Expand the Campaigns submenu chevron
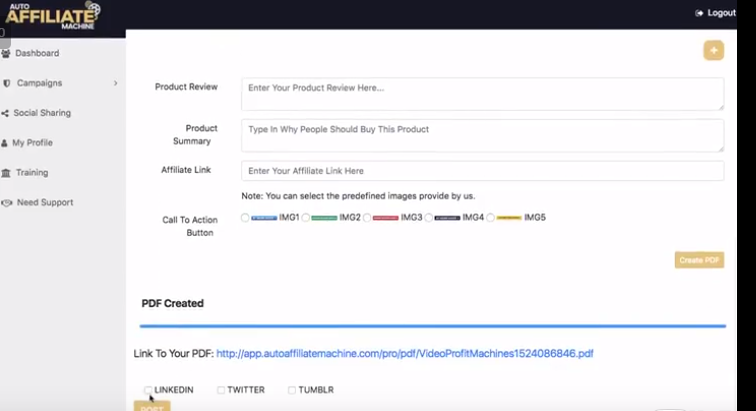756x411 pixels. click(x=116, y=83)
